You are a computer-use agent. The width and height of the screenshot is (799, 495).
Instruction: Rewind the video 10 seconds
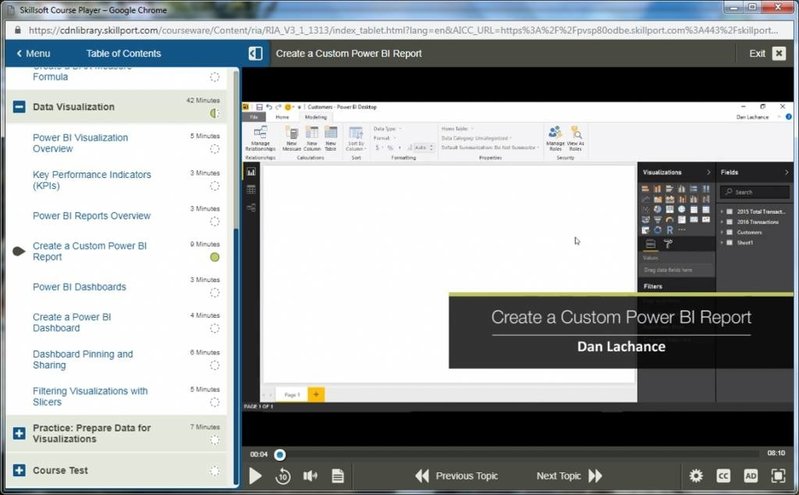click(283, 476)
